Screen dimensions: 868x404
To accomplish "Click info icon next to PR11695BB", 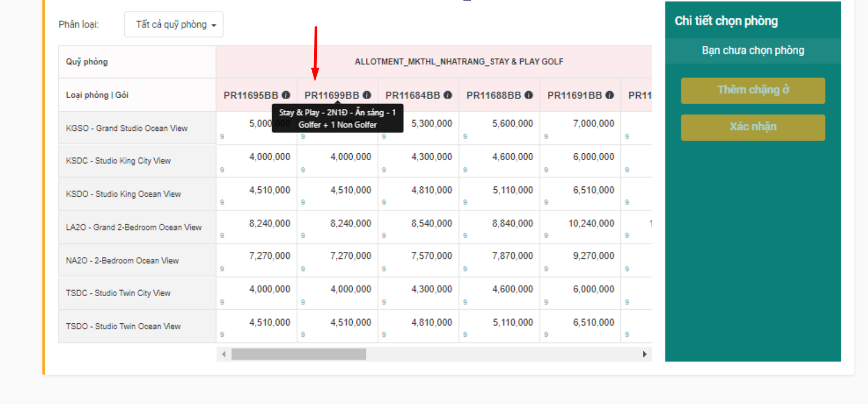I will (286, 95).
